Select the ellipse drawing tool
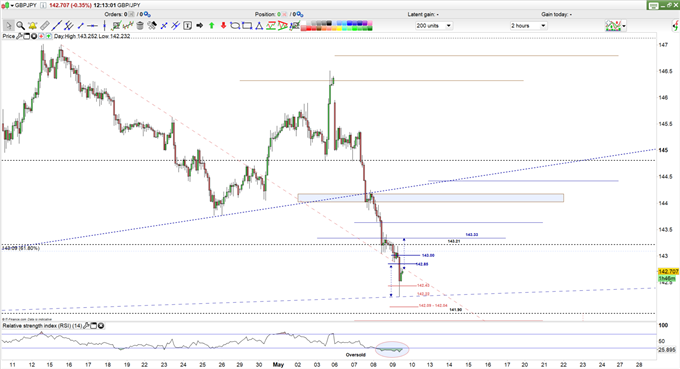680x369 pixels. (x=235, y=26)
